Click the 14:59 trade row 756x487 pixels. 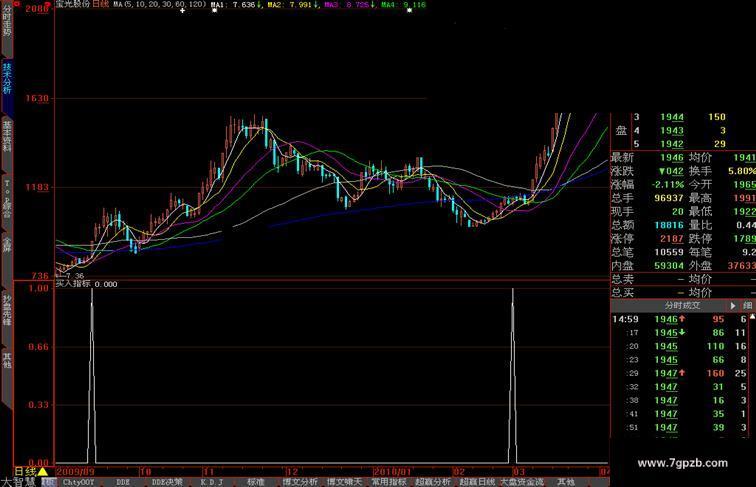point(680,319)
